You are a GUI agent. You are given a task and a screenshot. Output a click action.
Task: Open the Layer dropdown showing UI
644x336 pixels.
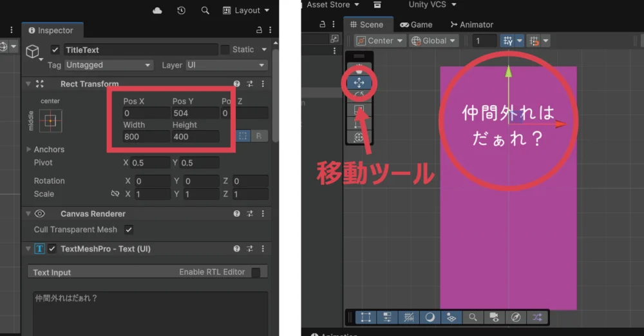(x=226, y=65)
